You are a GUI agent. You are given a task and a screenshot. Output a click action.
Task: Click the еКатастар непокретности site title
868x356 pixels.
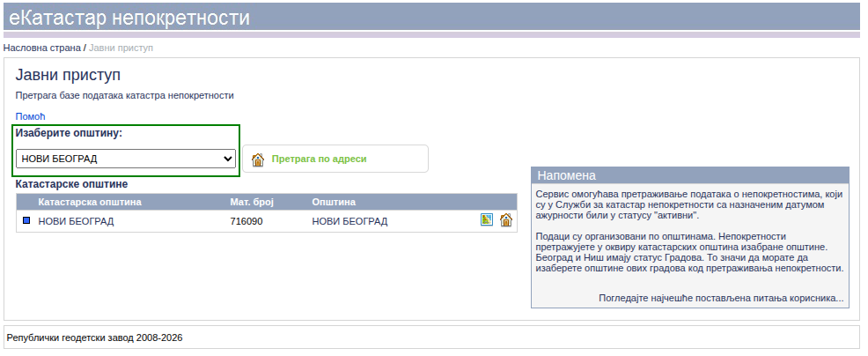129,18
